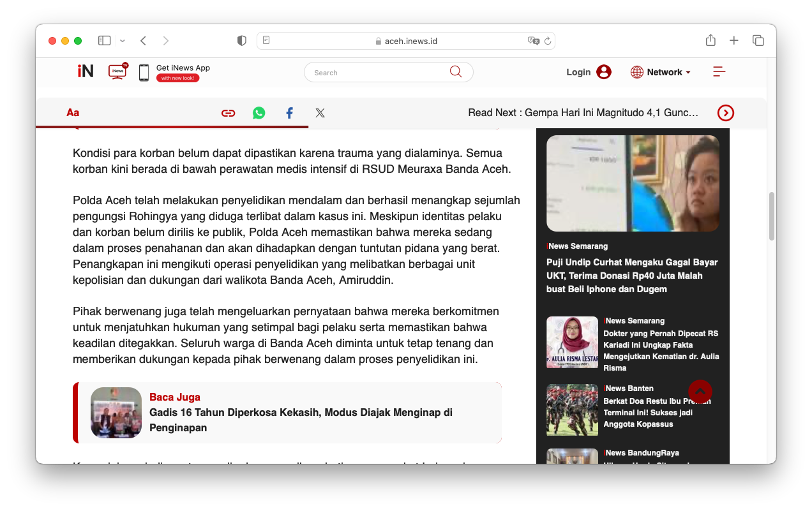The height and width of the screenshot is (511, 812).
Task: Click the user profile avatar icon
Action: (604, 72)
